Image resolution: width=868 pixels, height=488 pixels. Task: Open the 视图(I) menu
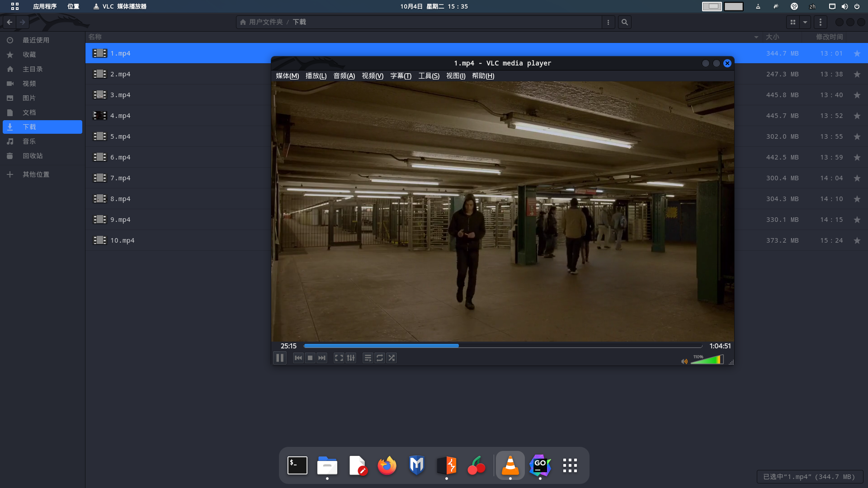tap(456, 76)
